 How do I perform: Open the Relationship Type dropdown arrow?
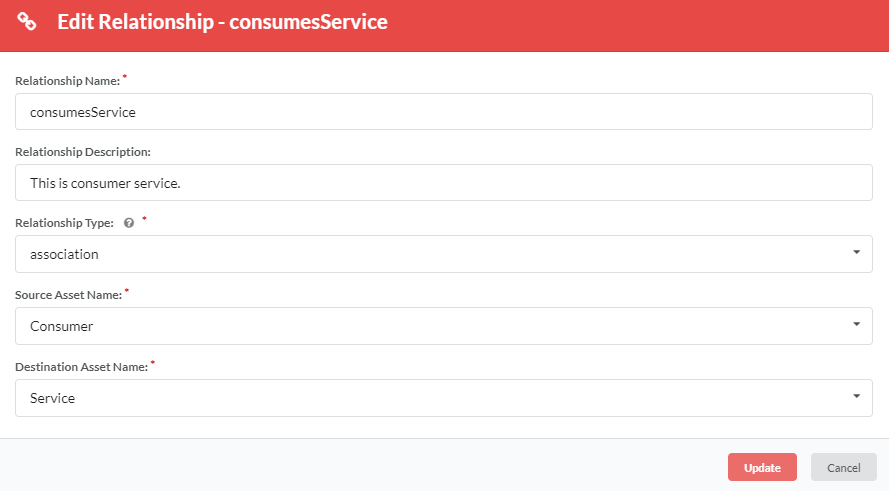tap(856, 252)
